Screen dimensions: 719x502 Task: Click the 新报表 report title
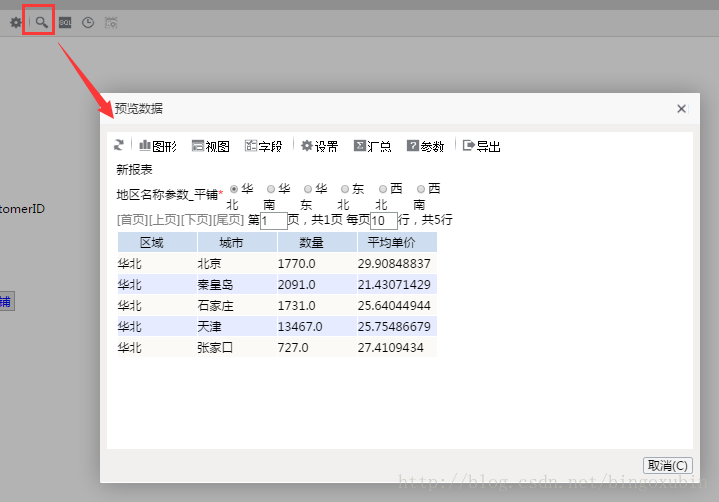134,170
